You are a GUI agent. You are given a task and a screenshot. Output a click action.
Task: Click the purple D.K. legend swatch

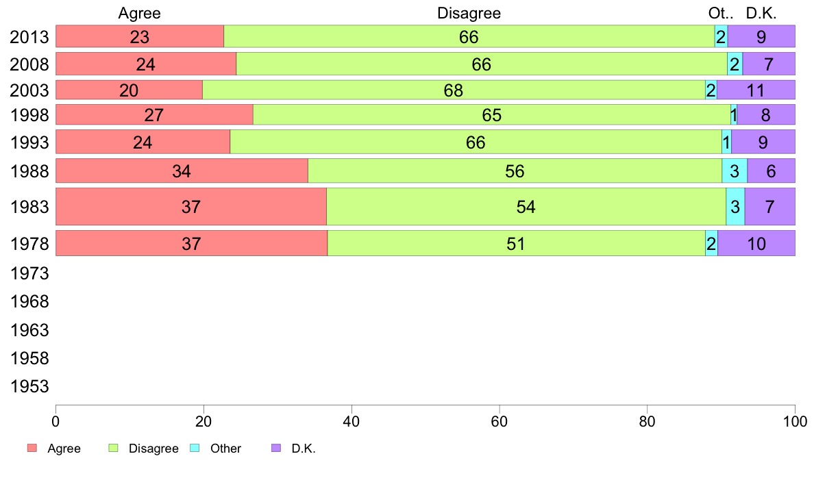click(x=276, y=449)
